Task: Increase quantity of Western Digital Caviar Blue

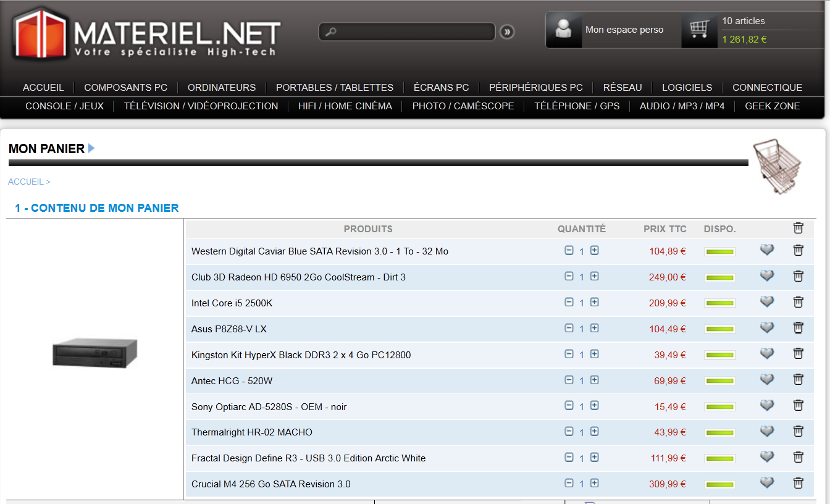Action: pyautogui.click(x=594, y=251)
